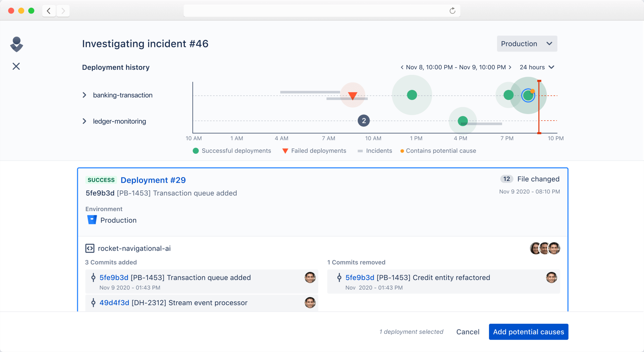This screenshot has height=352, width=644.
Task: Advance to next date range with right chevron
Action: point(510,67)
